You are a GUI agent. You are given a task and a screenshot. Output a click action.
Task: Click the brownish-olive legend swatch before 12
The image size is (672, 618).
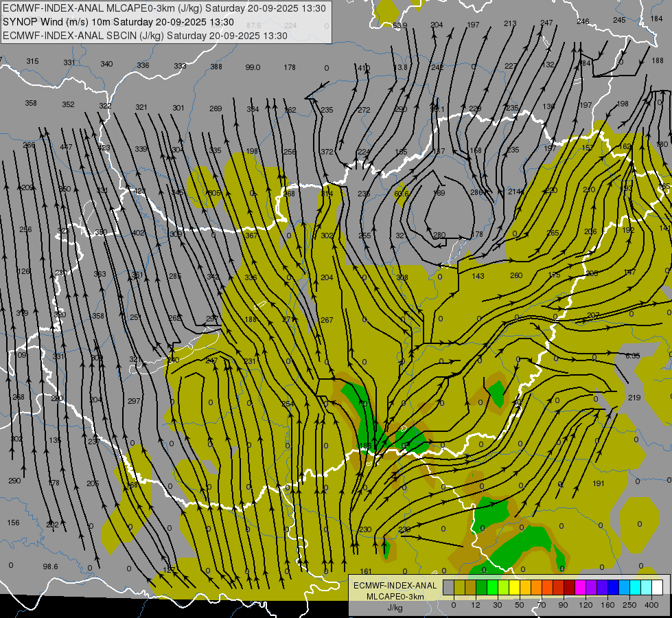(x=471, y=588)
